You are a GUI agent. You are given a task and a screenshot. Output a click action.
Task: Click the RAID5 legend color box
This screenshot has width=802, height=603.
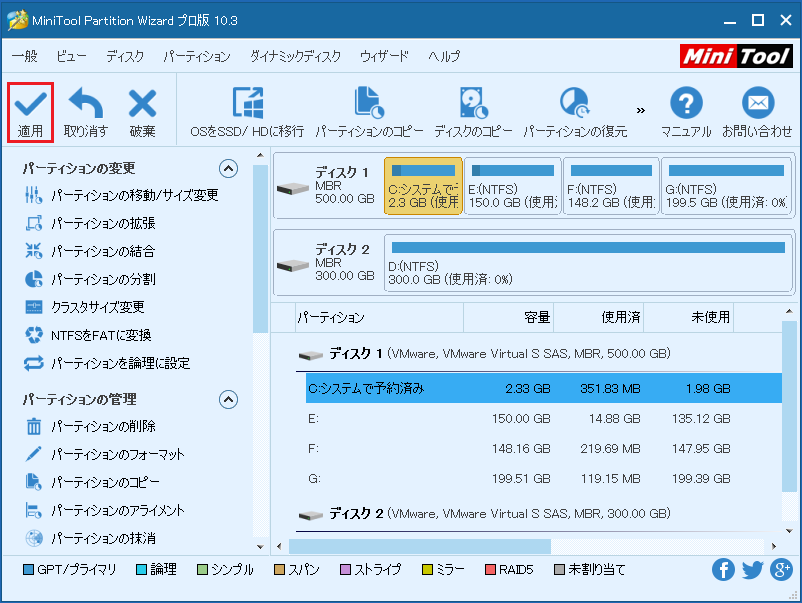point(490,569)
